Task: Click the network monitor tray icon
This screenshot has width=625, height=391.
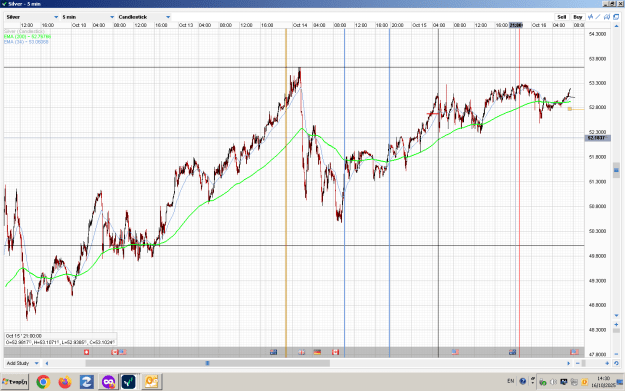Action: pyautogui.click(x=564, y=382)
